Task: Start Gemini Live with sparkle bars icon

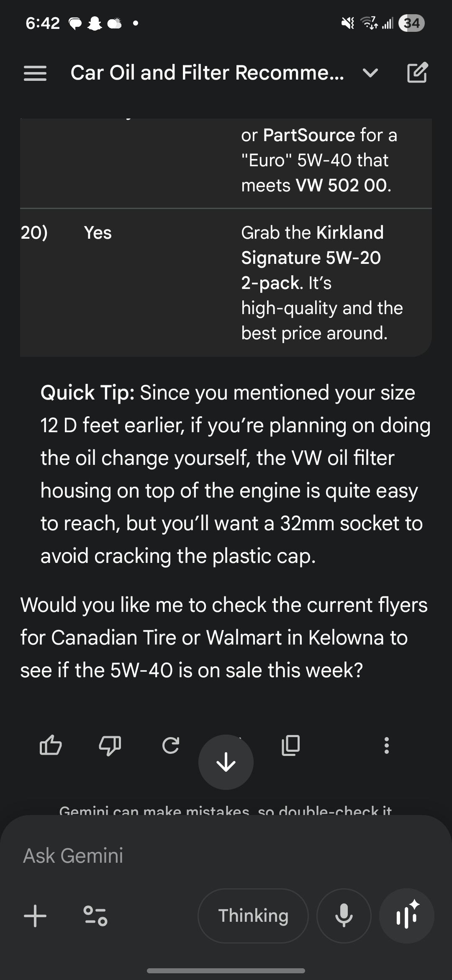Action: click(406, 916)
